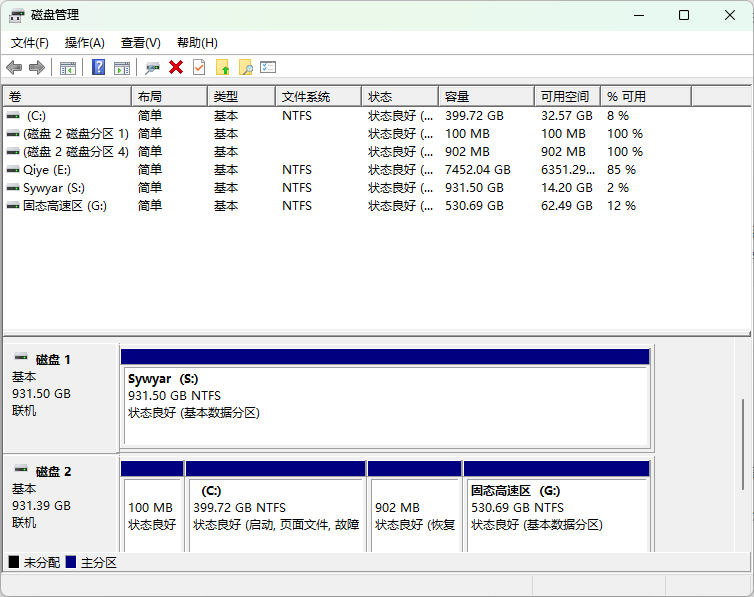This screenshot has width=754, height=597.
Task: Click drive icon of 磁盘 2 磁盘分区 4 row
Action: (x=13, y=152)
